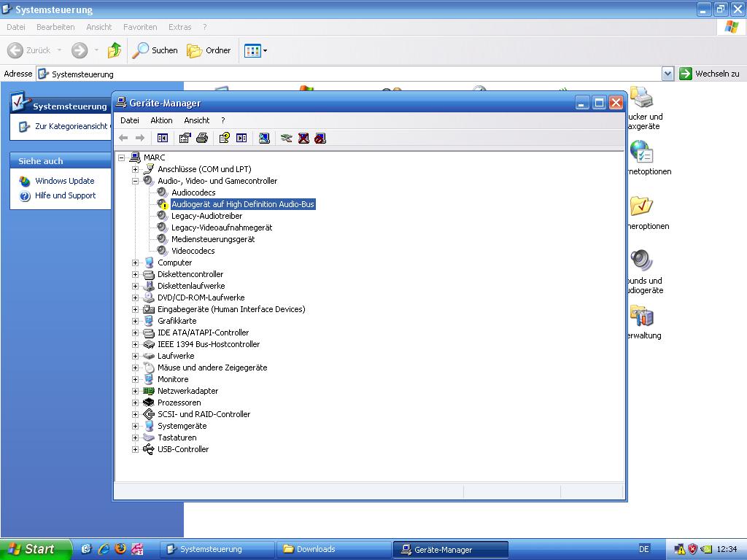This screenshot has width=747, height=560.
Task: Click the Systemsteuerung address field
Action: pyautogui.click(x=349, y=74)
